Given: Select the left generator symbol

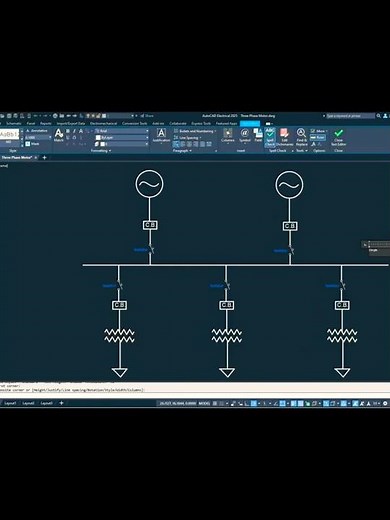Looking at the screenshot, I should click(x=149, y=184).
